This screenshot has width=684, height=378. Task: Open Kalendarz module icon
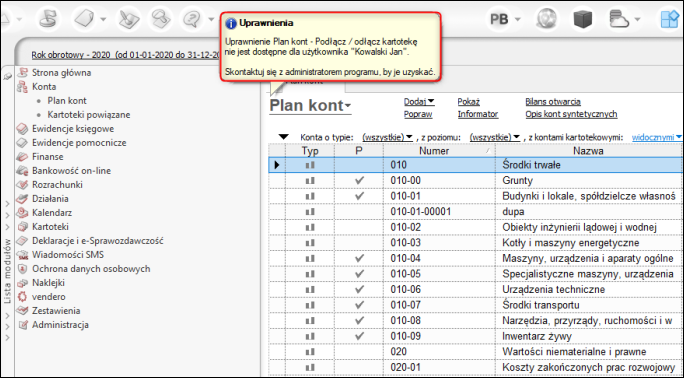22,213
